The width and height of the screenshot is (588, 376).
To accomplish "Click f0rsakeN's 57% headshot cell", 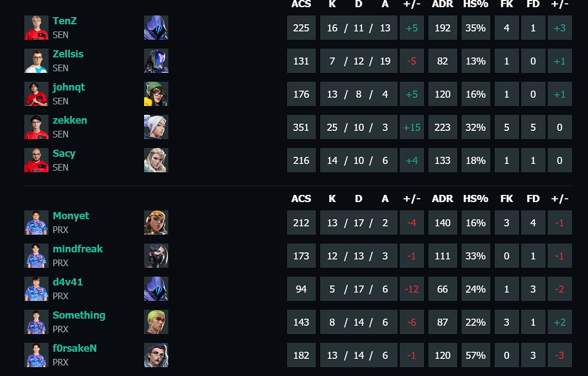I will pos(475,355).
